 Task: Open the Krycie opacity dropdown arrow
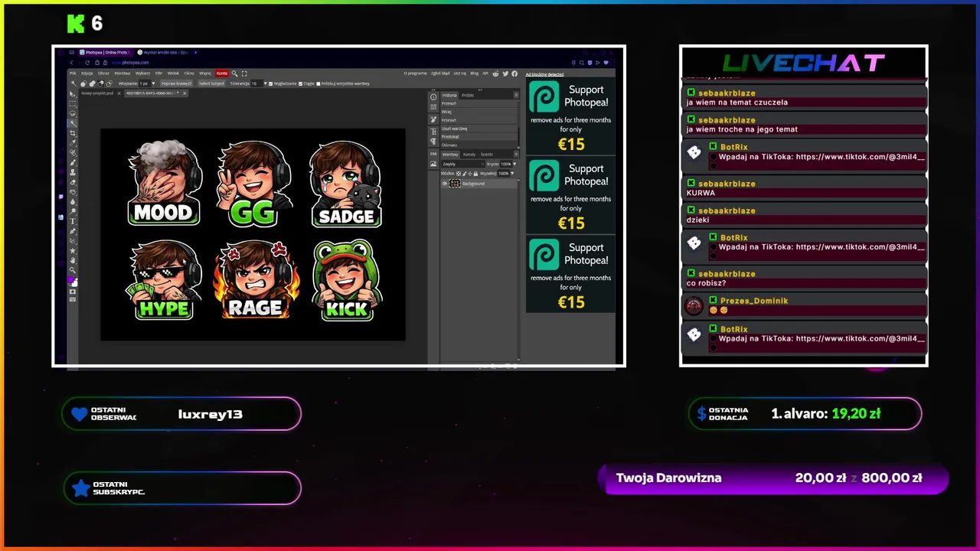pyautogui.click(x=514, y=164)
